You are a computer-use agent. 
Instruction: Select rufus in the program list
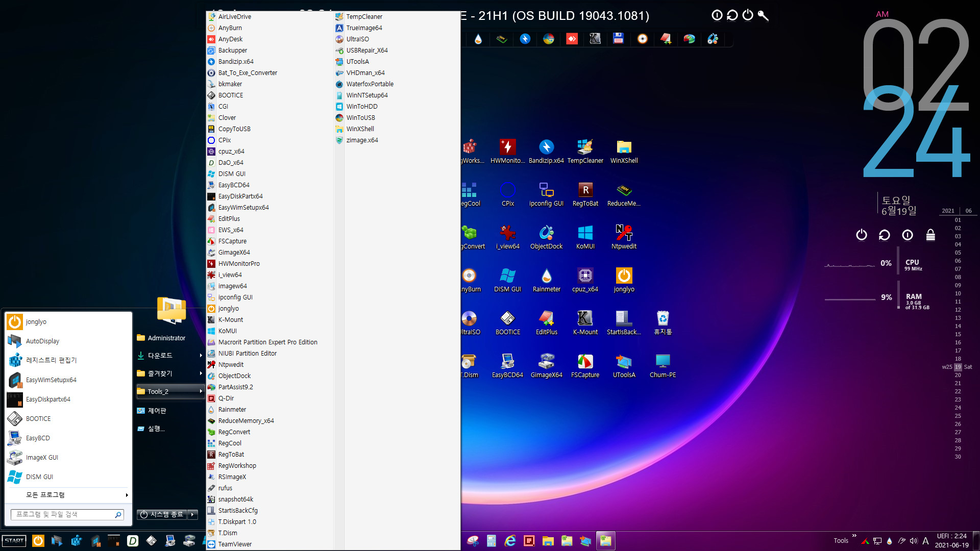coord(270,488)
